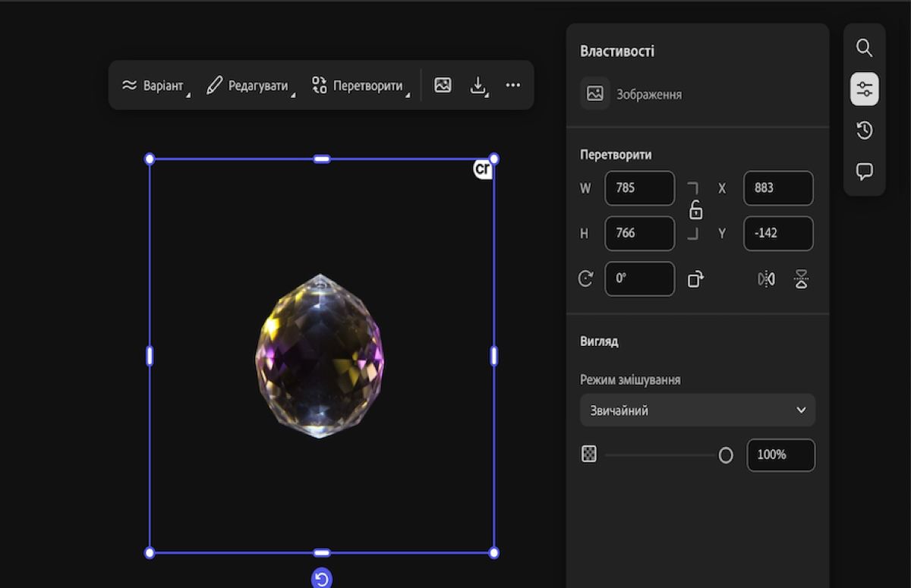
Task: Open the history clock icon in sidebar
Action: pos(864,130)
